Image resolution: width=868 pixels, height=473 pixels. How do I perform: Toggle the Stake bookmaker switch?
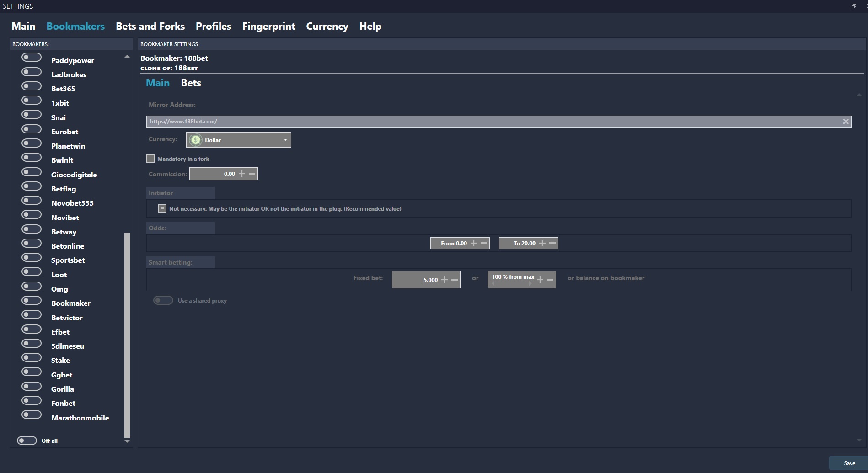pyautogui.click(x=32, y=357)
